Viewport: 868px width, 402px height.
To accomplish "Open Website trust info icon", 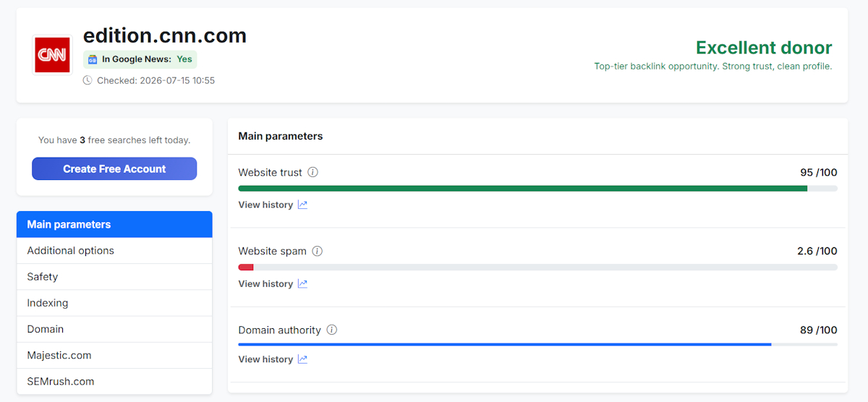I will (313, 172).
